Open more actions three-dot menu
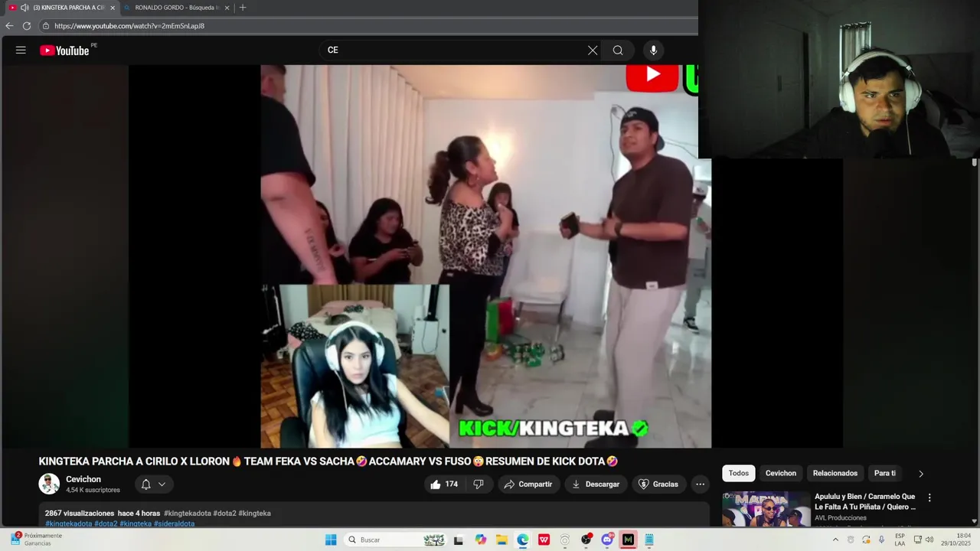 [700, 484]
